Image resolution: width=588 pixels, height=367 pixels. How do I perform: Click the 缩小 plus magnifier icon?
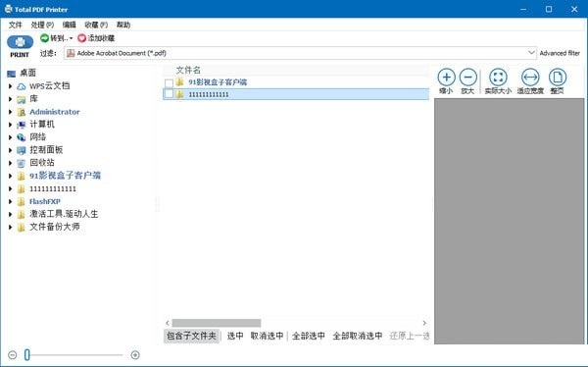pos(446,78)
